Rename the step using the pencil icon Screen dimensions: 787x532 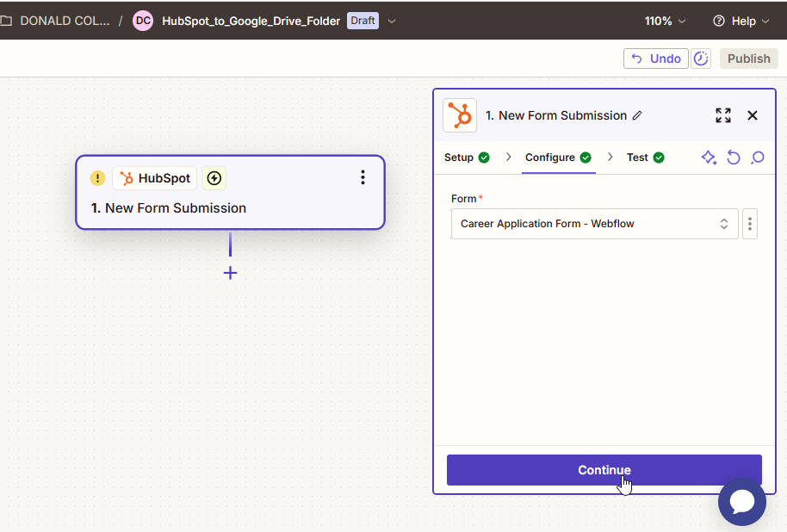click(637, 115)
